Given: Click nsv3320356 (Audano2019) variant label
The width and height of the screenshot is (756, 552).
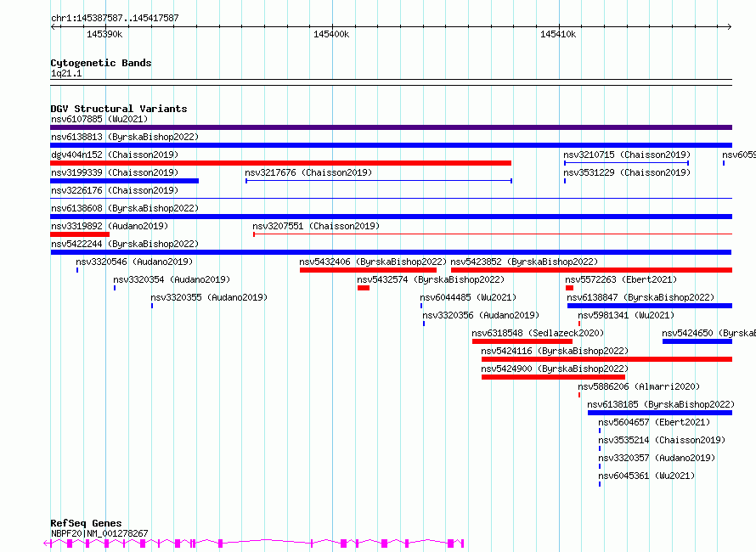Looking at the screenshot, I should pyautogui.click(x=481, y=315).
